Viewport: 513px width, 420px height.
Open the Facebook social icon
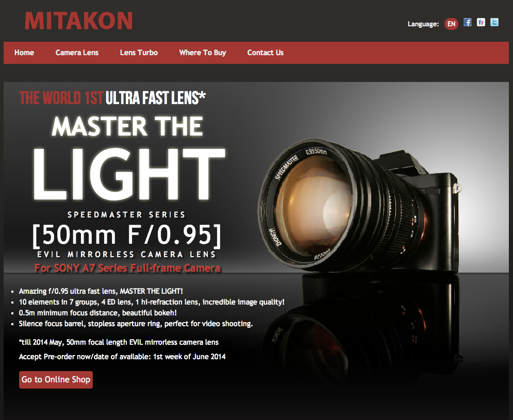(468, 22)
